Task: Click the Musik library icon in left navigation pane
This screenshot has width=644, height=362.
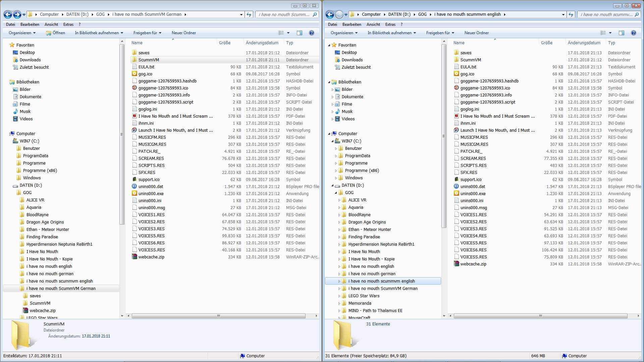Action: coord(15,111)
